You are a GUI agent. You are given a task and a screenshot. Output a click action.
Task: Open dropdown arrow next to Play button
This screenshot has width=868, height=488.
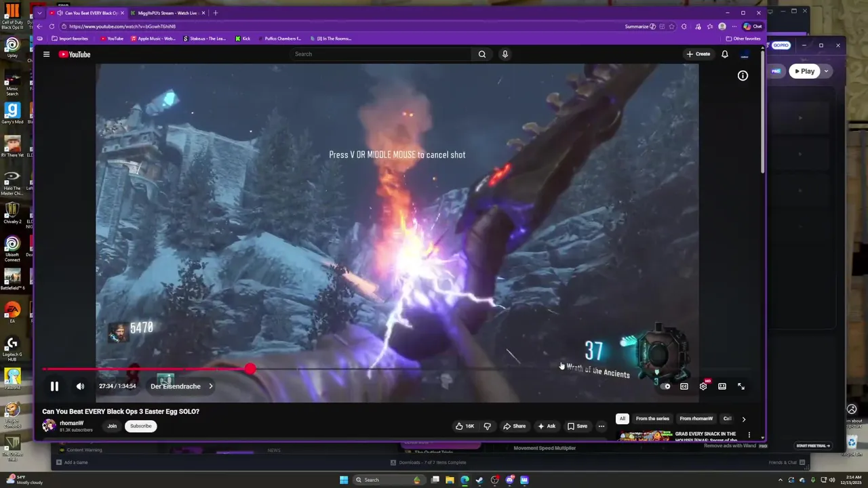point(826,71)
